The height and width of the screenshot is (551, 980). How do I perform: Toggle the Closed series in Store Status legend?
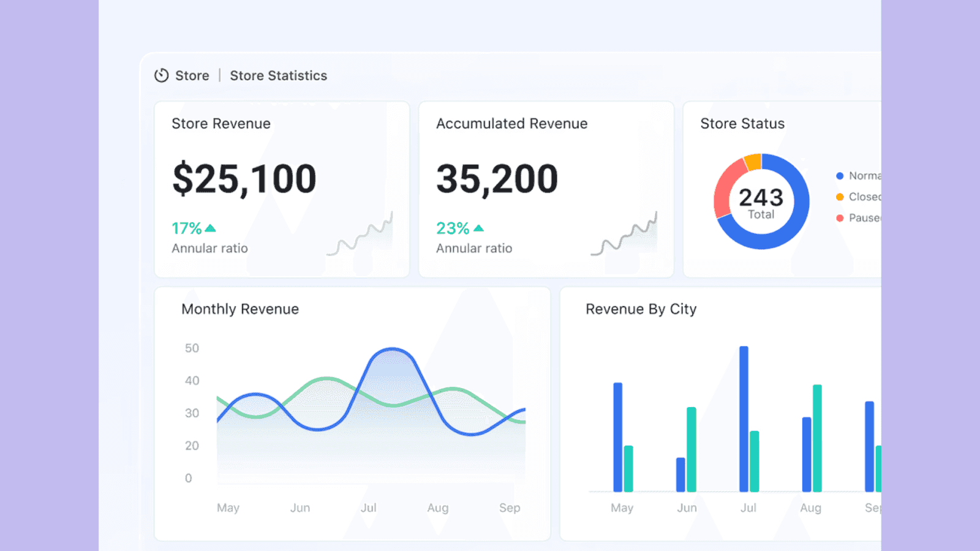pos(858,197)
